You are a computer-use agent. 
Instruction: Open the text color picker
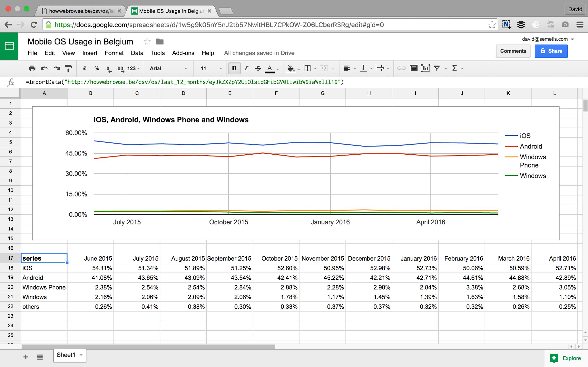coord(270,68)
